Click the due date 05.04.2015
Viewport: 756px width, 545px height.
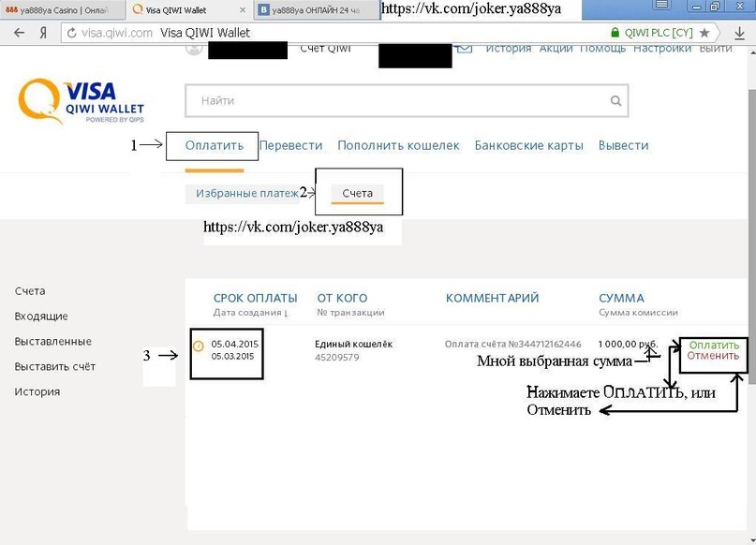[x=235, y=344]
